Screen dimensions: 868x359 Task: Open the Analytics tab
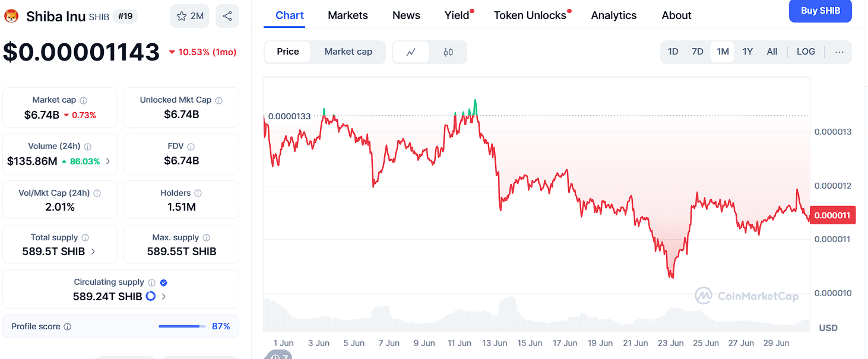pyautogui.click(x=614, y=15)
